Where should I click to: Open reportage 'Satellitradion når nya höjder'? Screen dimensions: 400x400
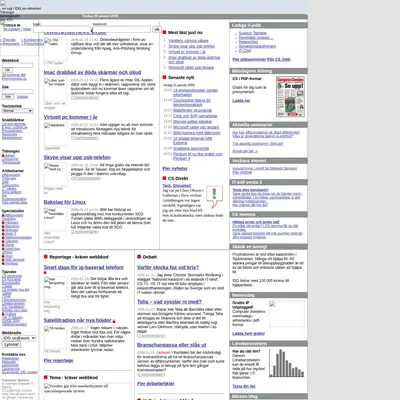tap(77, 320)
